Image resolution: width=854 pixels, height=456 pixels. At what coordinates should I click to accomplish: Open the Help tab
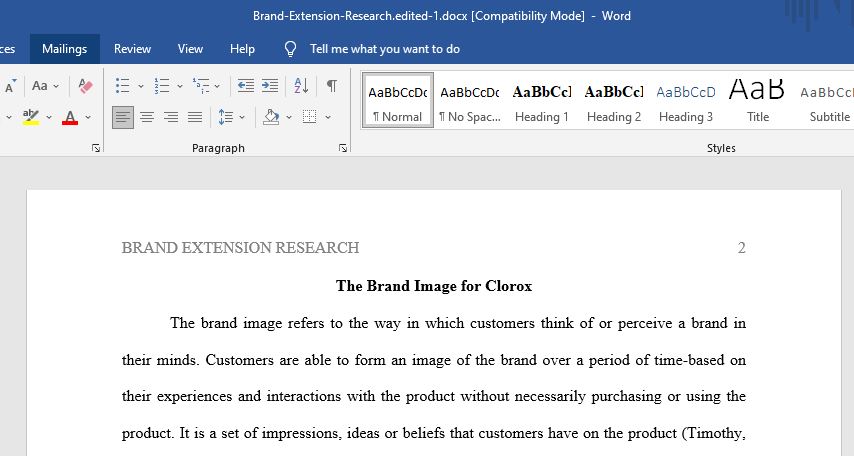242,49
